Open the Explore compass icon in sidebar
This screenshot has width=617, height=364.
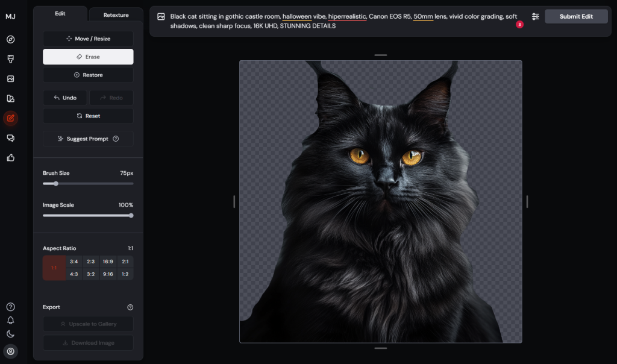[10, 40]
